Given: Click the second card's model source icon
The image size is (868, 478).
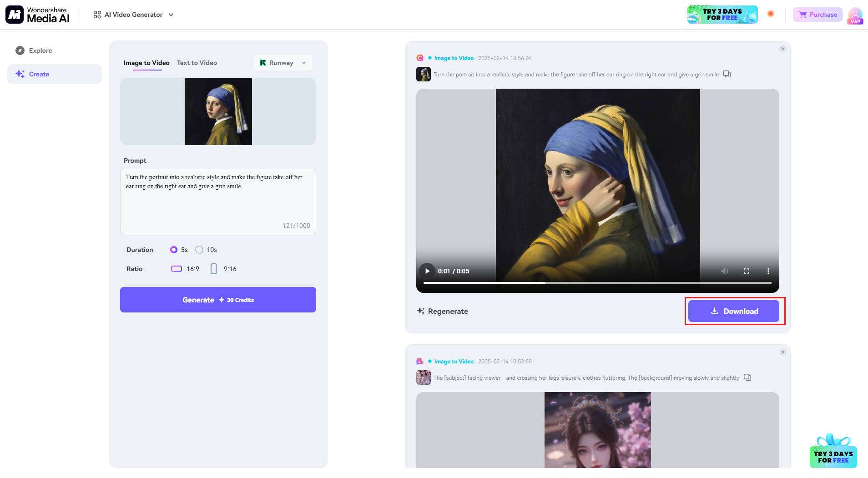Looking at the screenshot, I should (x=420, y=362).
